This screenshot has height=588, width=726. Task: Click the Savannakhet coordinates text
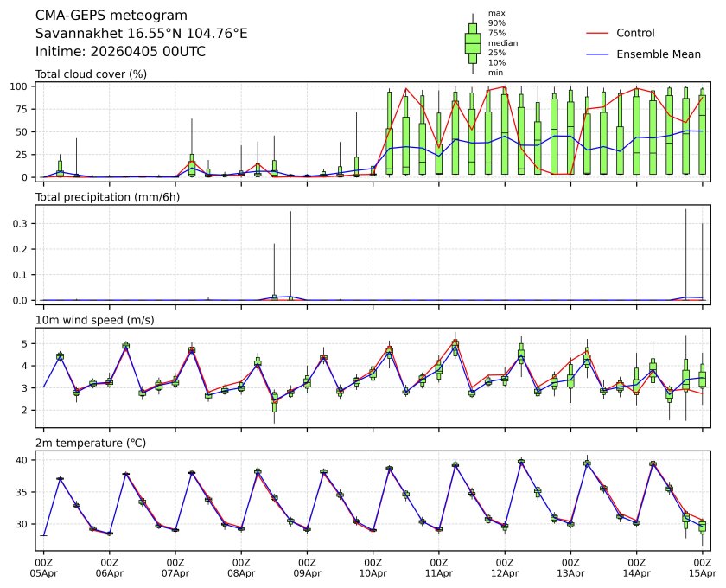[141, 34]
